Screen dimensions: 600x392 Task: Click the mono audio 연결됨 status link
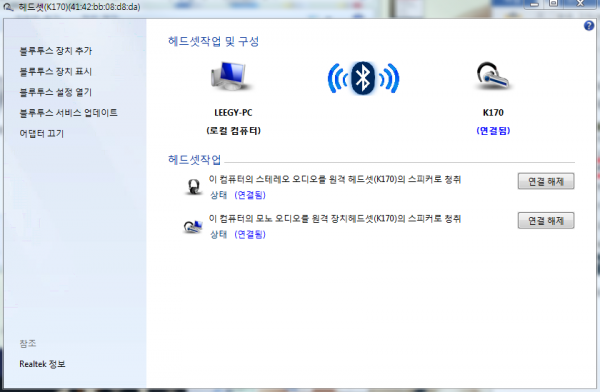(250, 234)
